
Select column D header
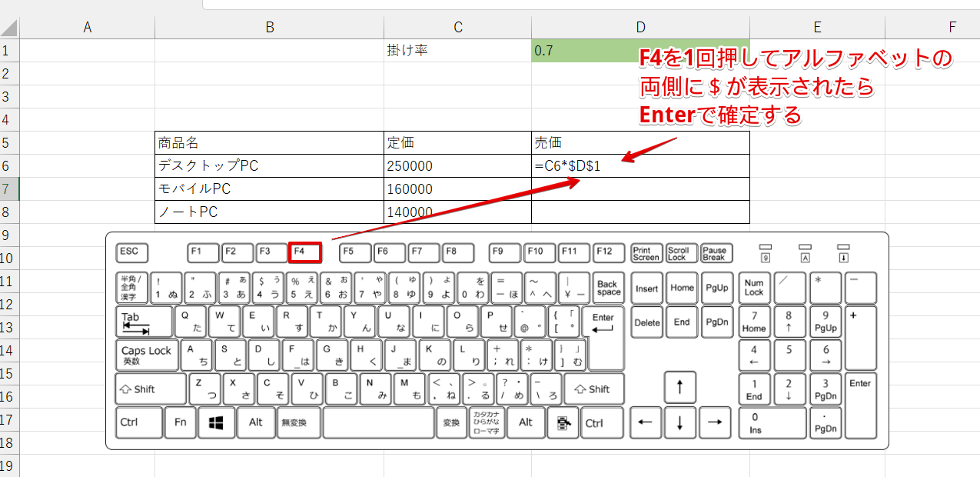(x=640, y=28)
